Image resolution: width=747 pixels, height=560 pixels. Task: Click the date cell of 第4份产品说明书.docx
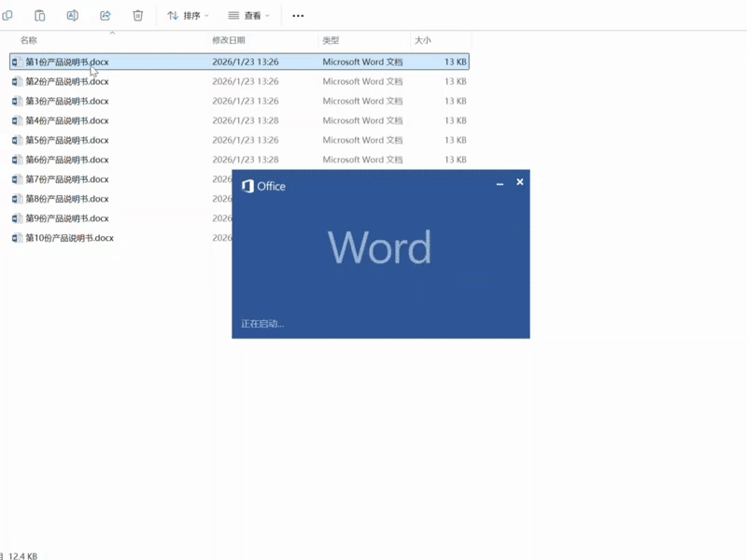[246, 120]
